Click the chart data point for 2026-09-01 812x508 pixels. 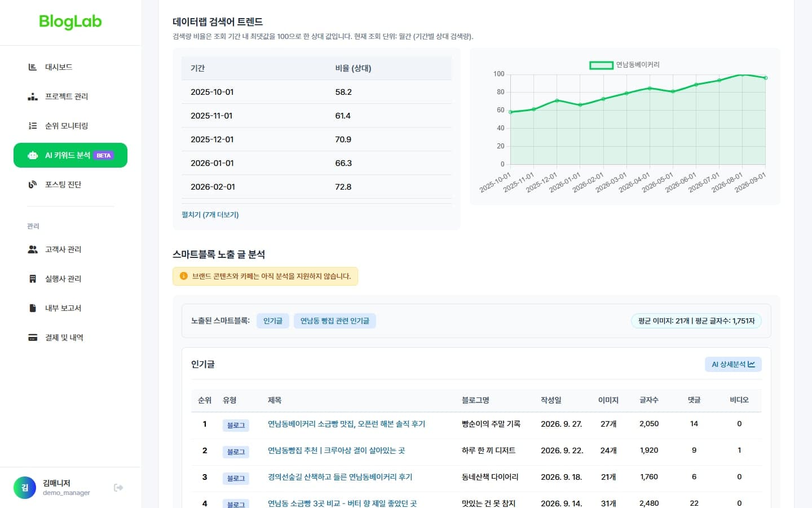(x=765, y=78)
